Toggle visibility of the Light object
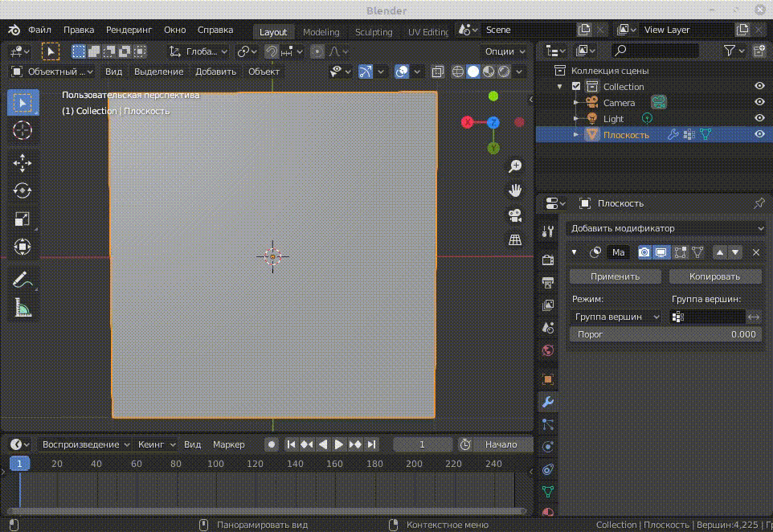 [x=759, y=119]
